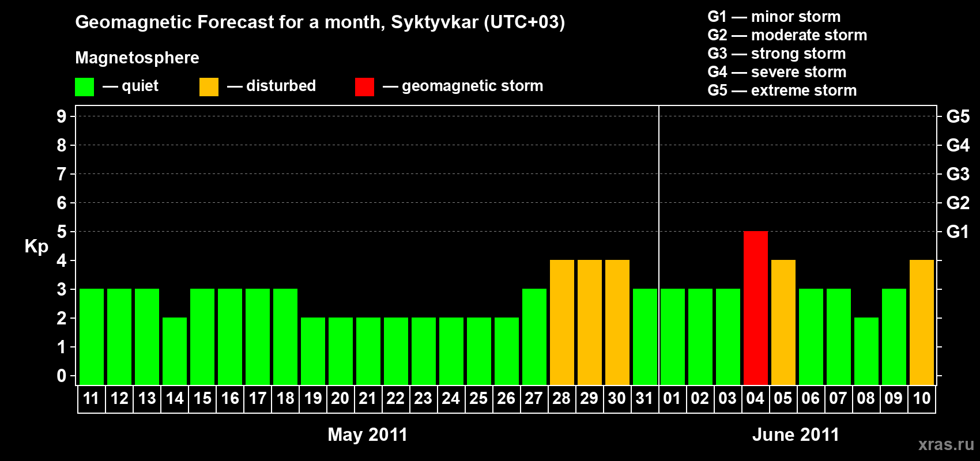This screenshot has width=980, height=461.
Task: Click the date label 07
Action: 839,399
